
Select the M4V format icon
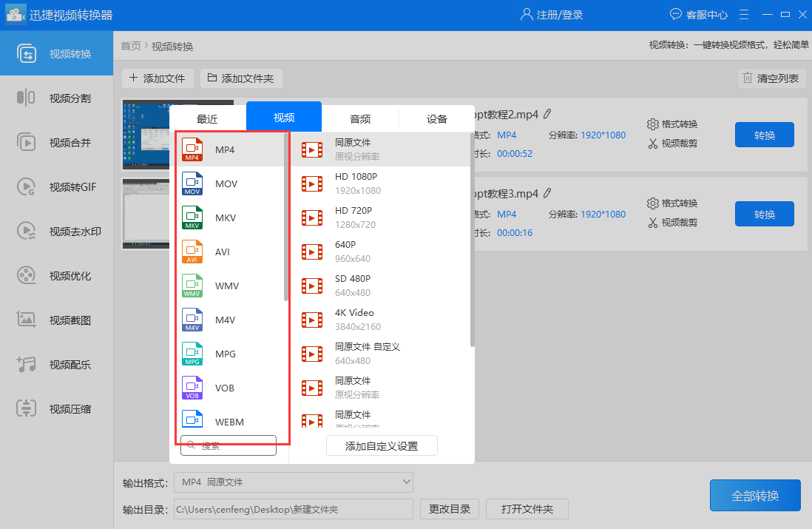[192, 320]
